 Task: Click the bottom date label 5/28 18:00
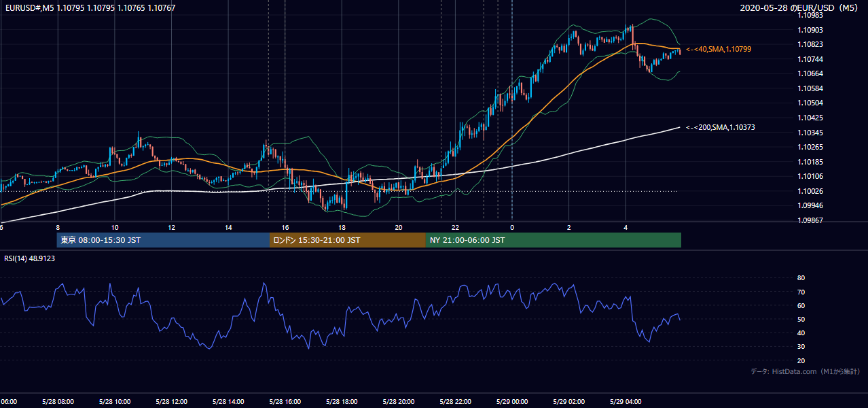[342, 401]
